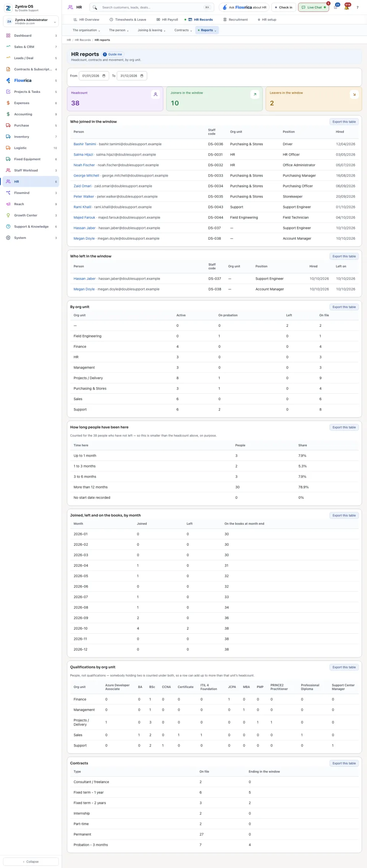The width and height of the screenshot is (367, 868).
Task: Open the Flowrica sidebar icon
Action: pos(8,80)
